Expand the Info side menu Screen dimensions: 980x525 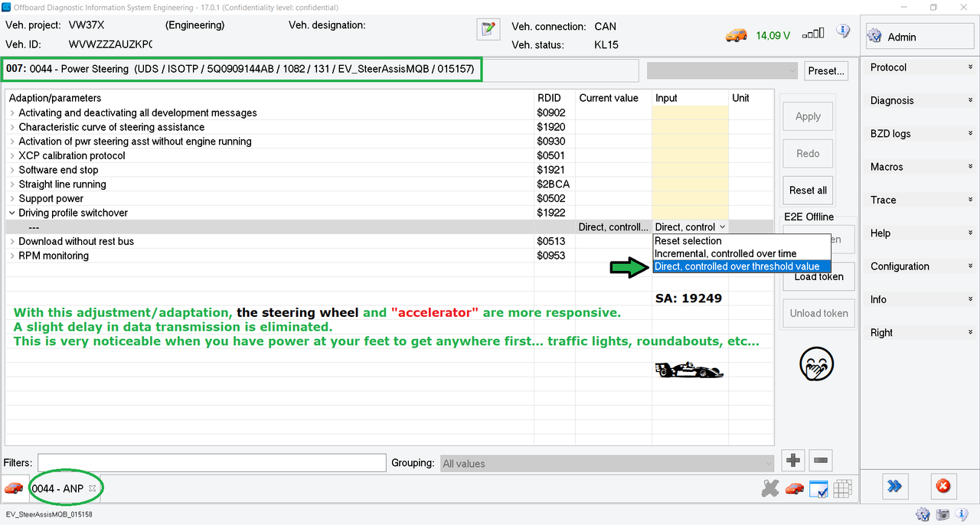click(920, 299)
